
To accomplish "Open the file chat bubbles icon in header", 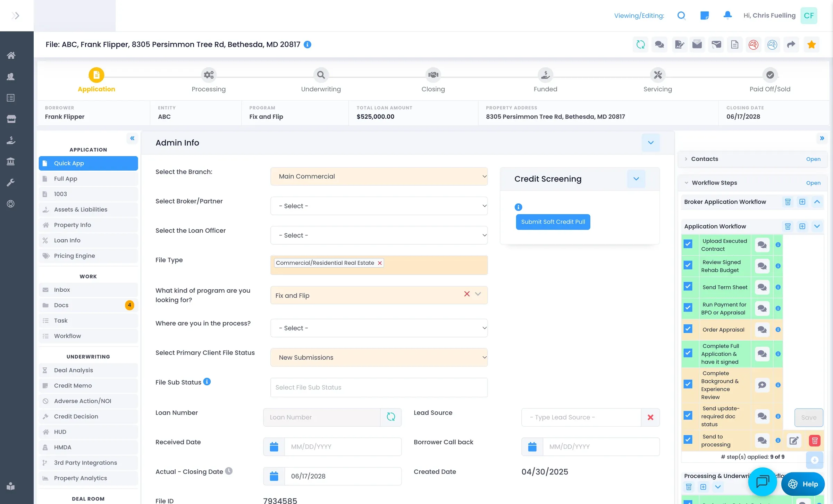I will tap(659, 44).
